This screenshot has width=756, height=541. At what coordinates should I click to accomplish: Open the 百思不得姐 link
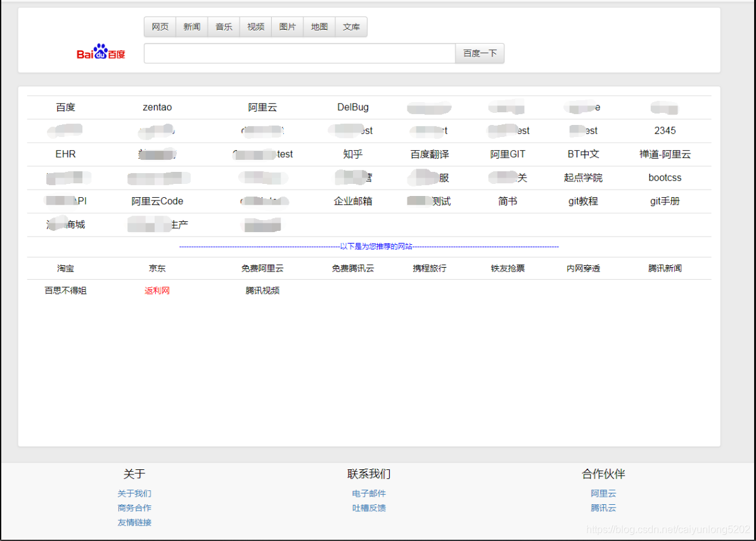(x=65, y=290)
